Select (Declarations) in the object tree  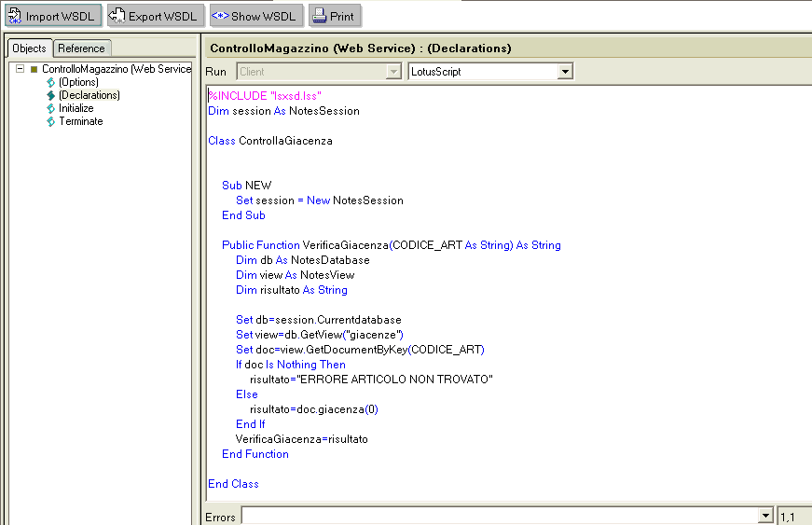click(89, 95)
